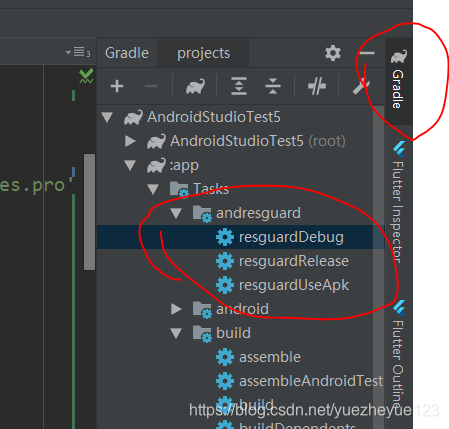Viewport: 449px width, 429px height.
Task: Click the elephant icon to execute Gradle task
Action: point(195,86)
